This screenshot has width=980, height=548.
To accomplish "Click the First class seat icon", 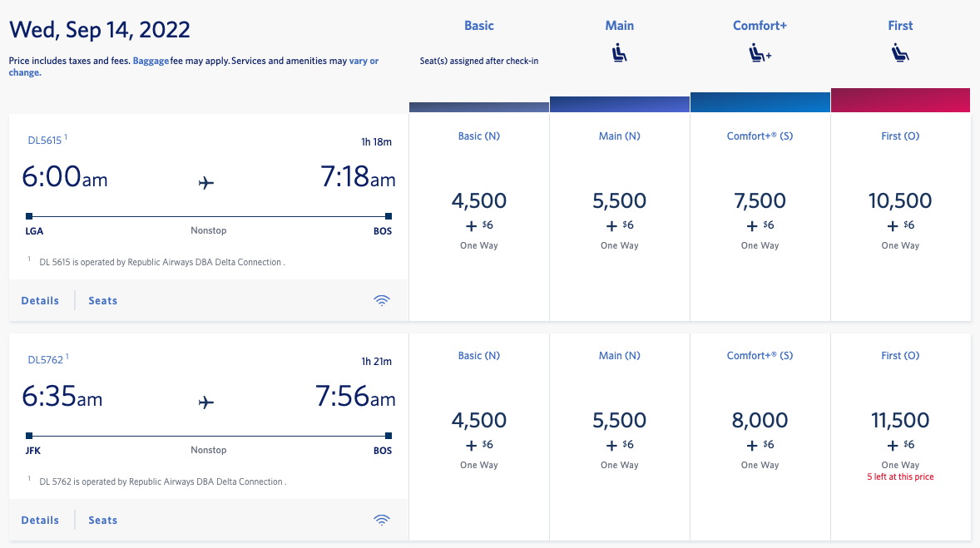I will [900, 54].
